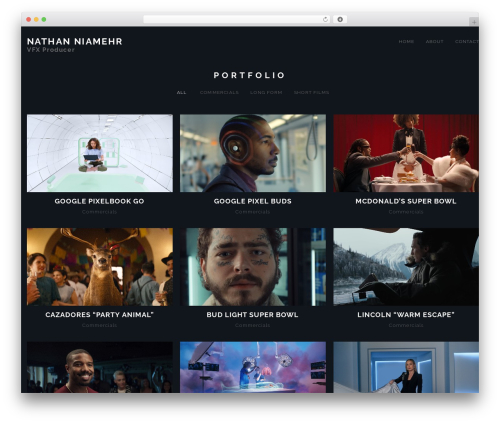The width and height of the screenshot is (500, 423).
Task: Click Commercials label under Lincoln Warm Escape
Action: click(406, 325)
